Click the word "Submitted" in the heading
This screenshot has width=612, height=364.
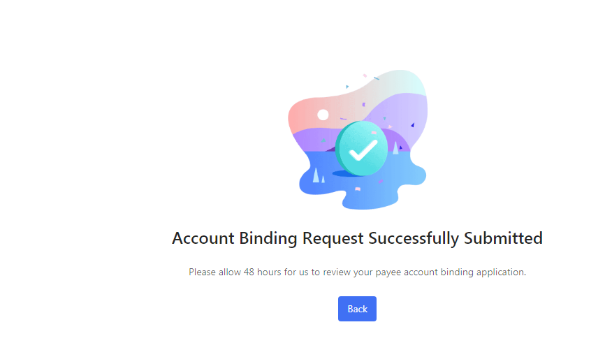(503, 238)
